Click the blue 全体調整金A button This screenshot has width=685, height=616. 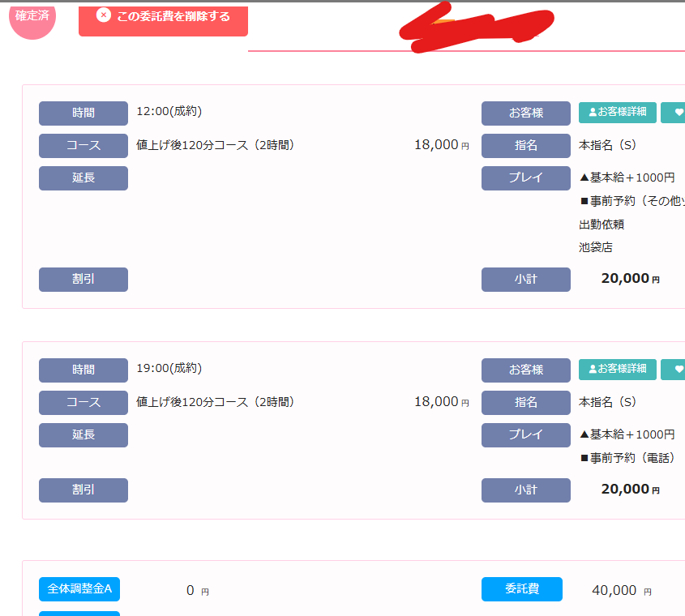pos(79,589)
